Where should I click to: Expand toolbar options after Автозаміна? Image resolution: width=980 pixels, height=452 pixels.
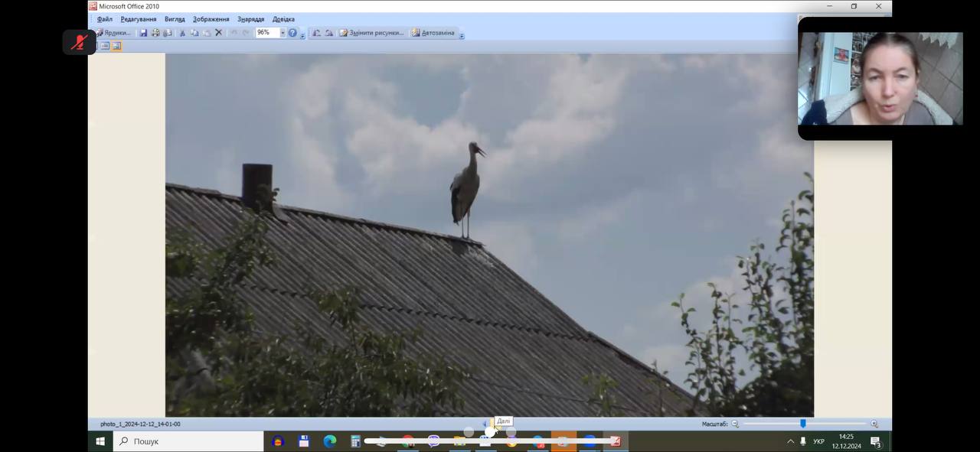462,34
